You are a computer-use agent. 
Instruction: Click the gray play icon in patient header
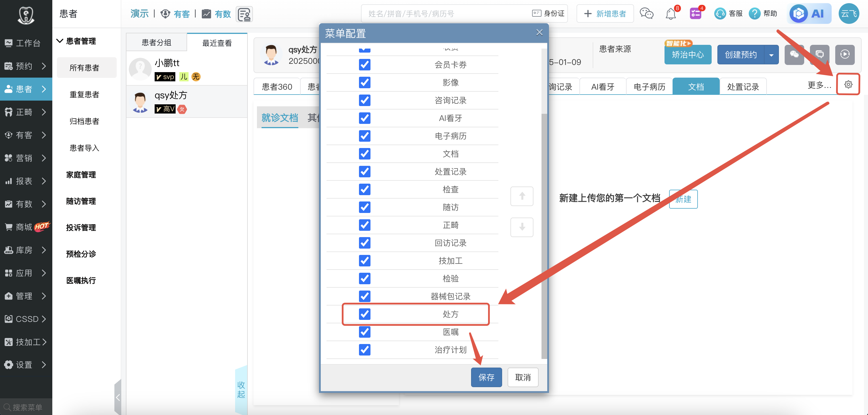pos(845,55)
